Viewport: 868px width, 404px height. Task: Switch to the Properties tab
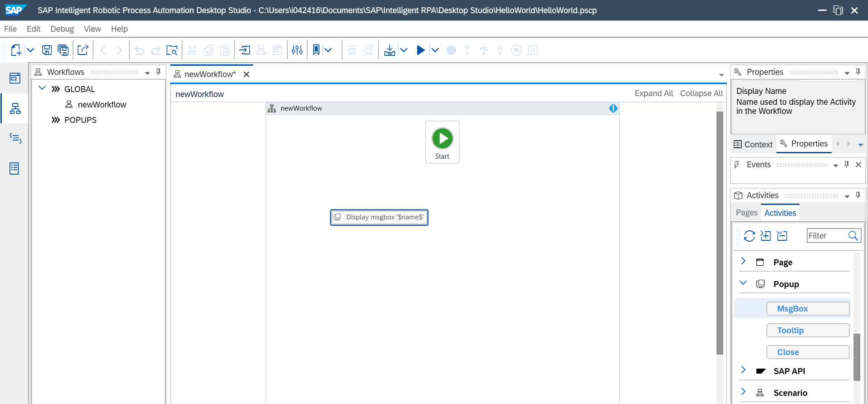coord(804,144)
